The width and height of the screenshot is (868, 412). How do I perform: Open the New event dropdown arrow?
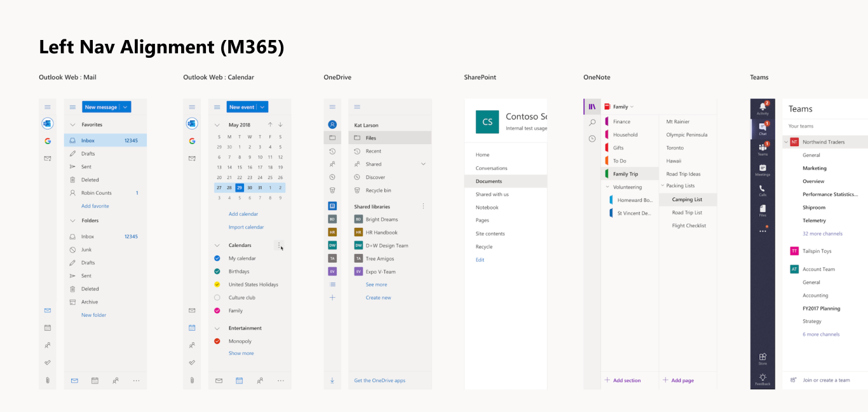coord(263,107)
